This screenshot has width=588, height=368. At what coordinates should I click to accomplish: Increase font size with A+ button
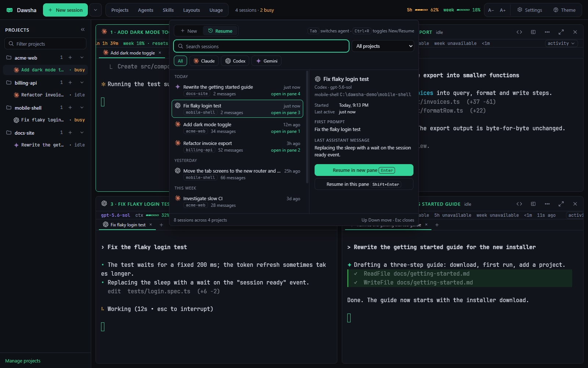503,10
